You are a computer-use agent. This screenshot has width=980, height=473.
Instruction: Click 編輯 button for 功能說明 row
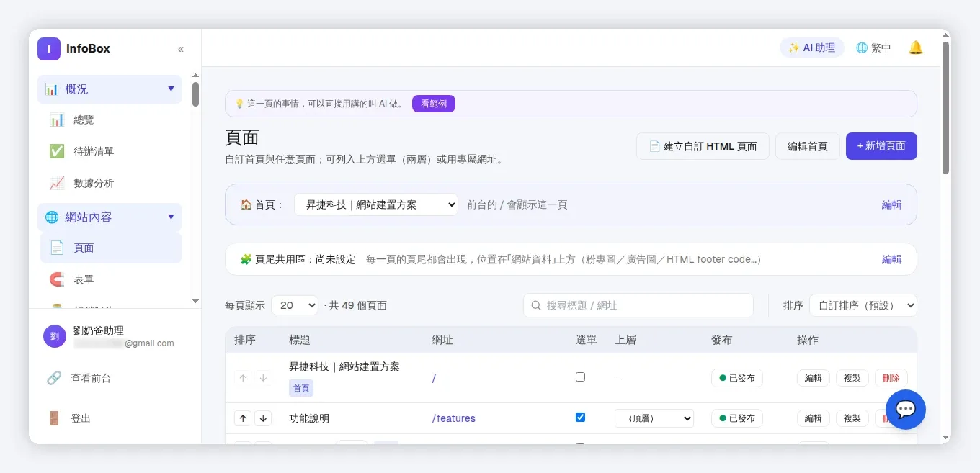[x=814, y=418]
